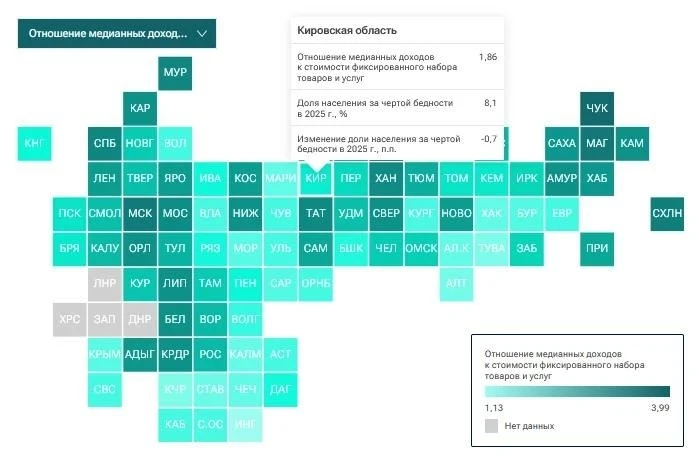
Task: Select the ЧУК Chukotka tile
Action: point(597,108)
